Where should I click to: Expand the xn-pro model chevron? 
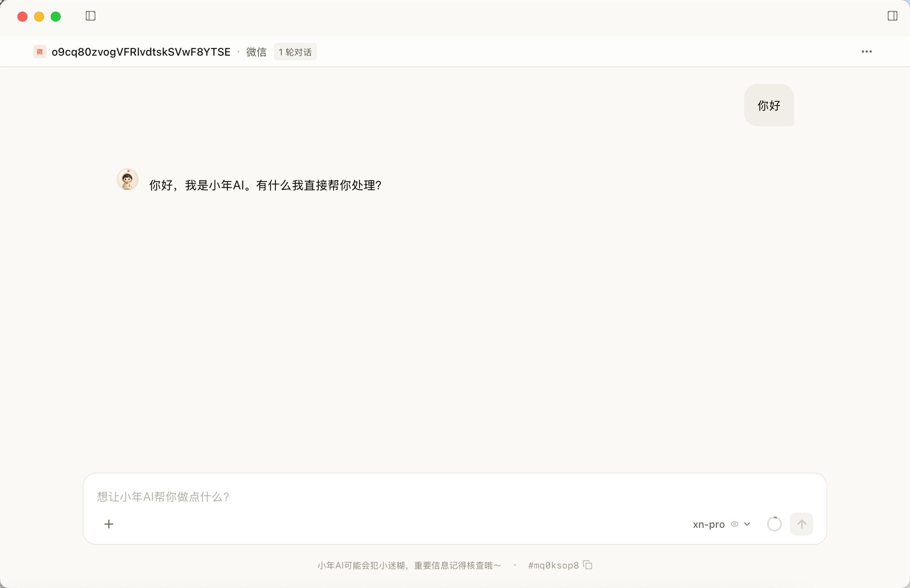pos(747,524)
